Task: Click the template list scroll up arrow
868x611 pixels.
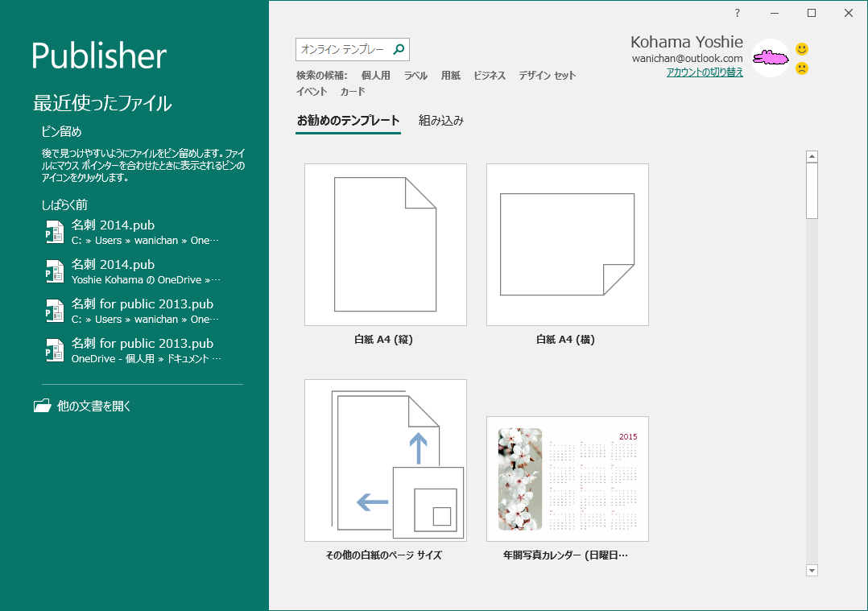Action: click(x=812, y=157)
